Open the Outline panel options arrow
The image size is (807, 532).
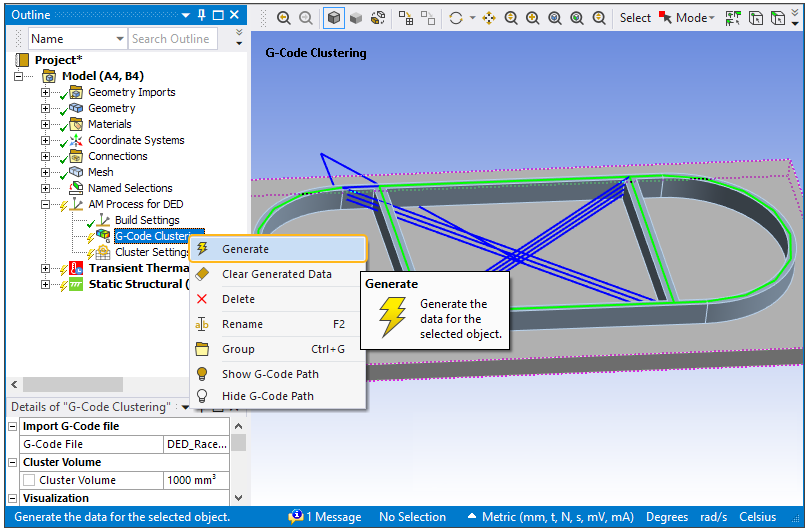pyautogui.click(x=186, y=15)
